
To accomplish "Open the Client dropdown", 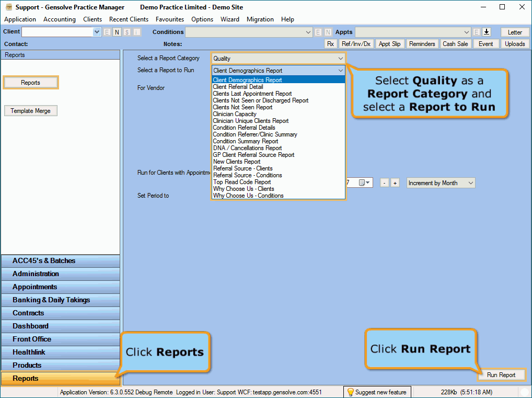I will (x=97, y=32).
